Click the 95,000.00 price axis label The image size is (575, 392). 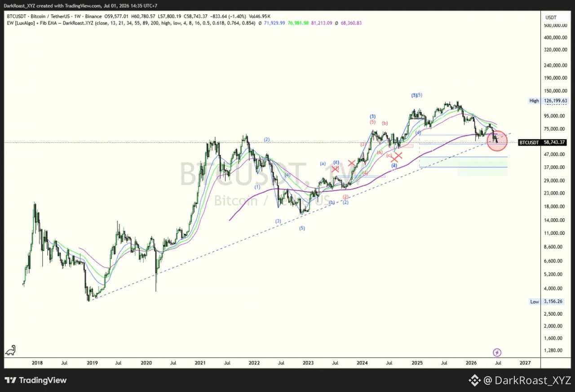pyautogui.click(x=555, y=116)
